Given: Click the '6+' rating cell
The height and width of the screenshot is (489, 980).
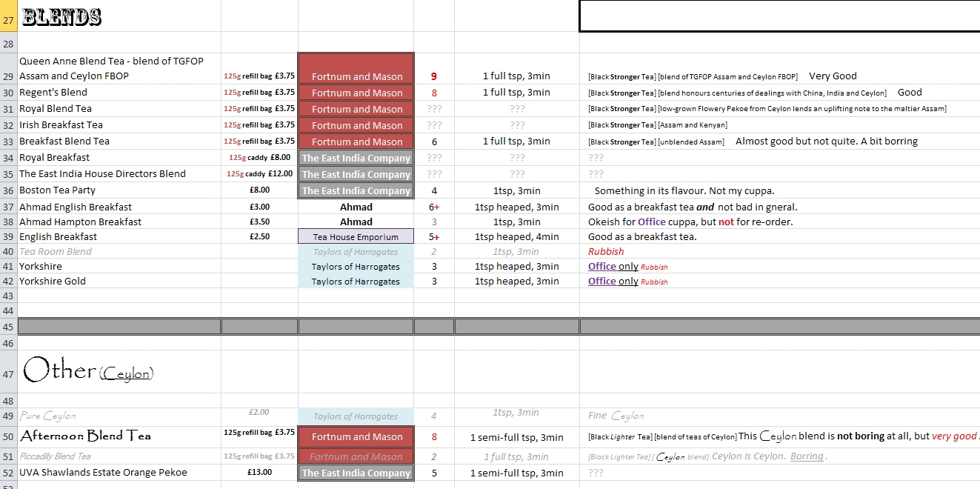Looking at the screenshot, I should click(x=434, y=207).
